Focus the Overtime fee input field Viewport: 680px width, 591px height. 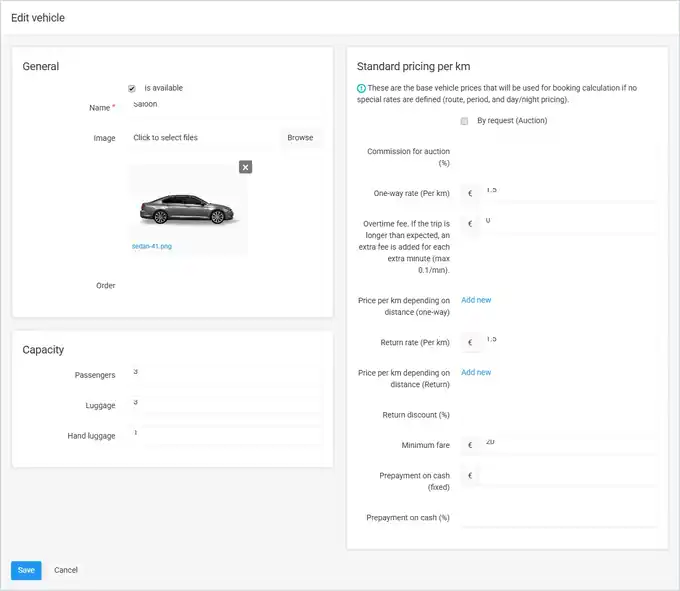[x=569, y=224]
